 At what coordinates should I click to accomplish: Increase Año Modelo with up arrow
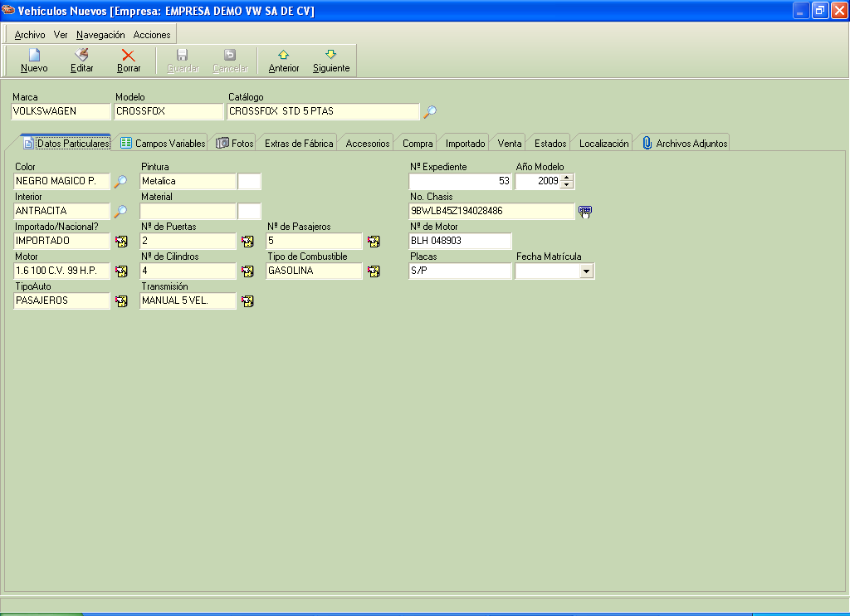point(566,178)
